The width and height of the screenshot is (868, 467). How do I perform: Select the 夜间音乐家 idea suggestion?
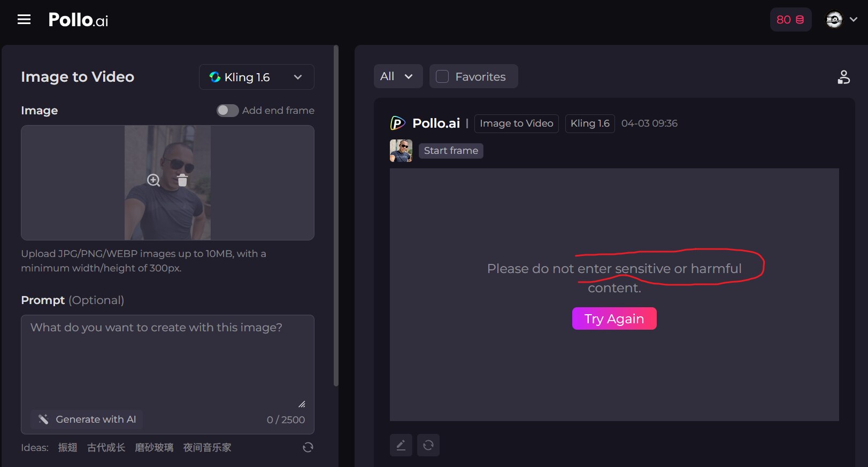coord(207,448)
